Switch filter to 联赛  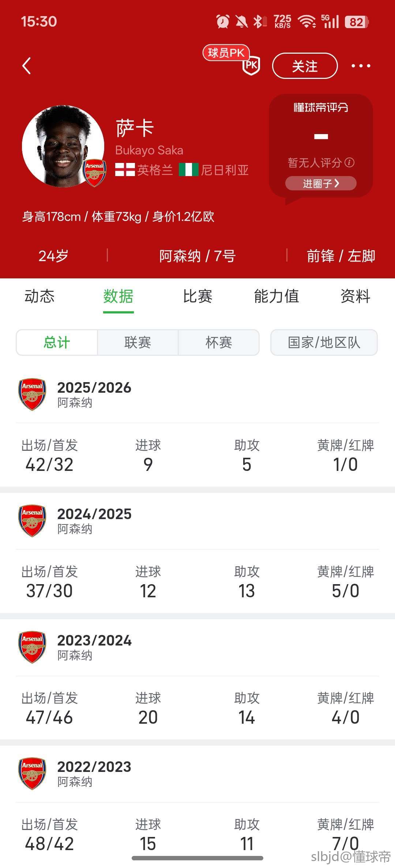coord(138,343)
